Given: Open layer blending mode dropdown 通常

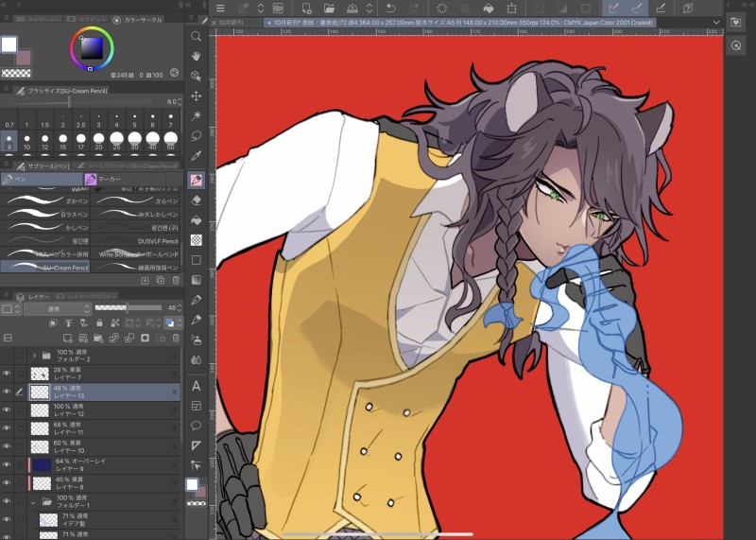Looking at the screenshot, I should (x=57, y=308).
